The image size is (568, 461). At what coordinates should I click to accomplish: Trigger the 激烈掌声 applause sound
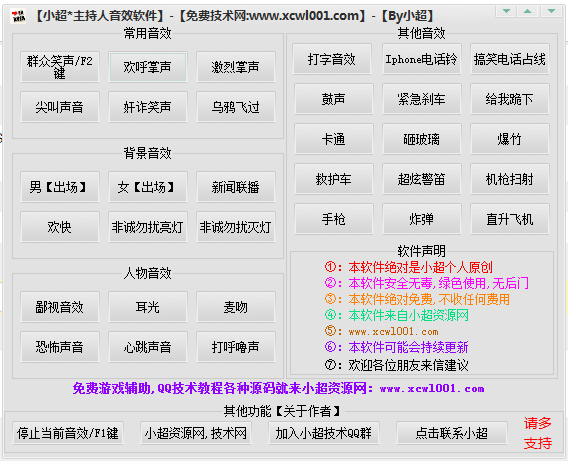236,67
